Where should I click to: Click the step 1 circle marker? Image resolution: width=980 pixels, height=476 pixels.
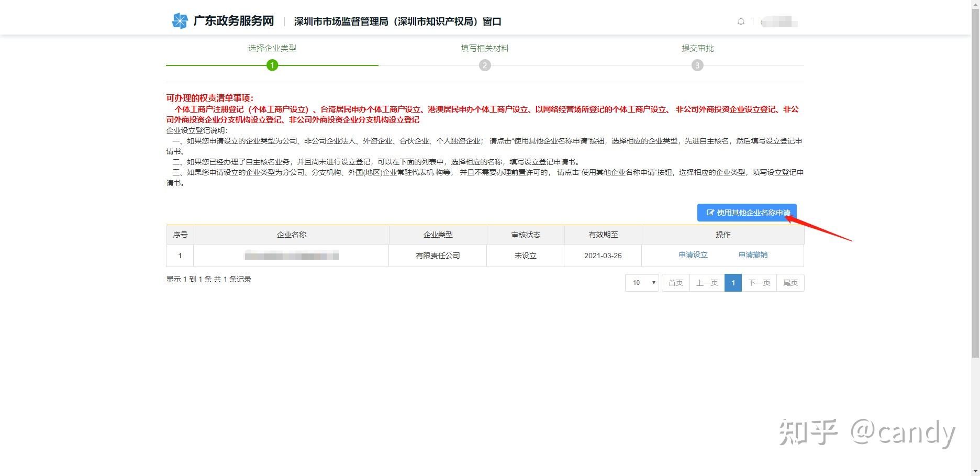272,65
